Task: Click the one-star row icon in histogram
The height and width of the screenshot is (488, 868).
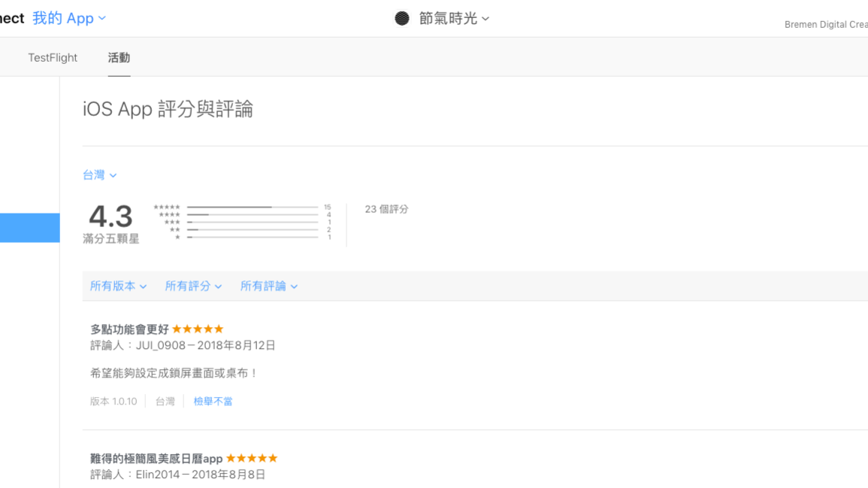Action: coord(177,238)
